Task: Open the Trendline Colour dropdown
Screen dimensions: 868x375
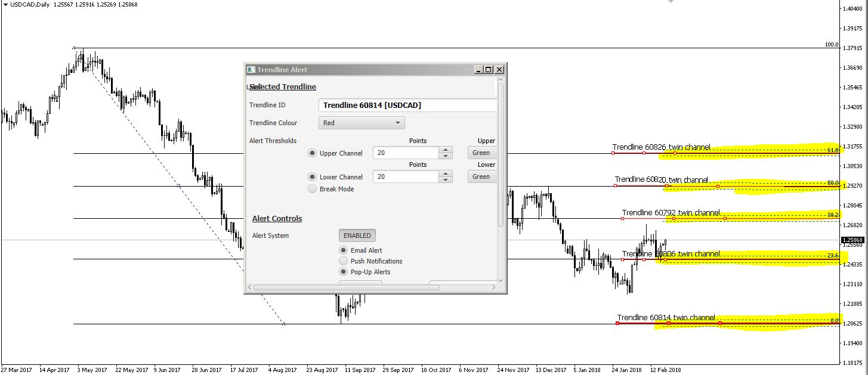Action: point(362,123)
